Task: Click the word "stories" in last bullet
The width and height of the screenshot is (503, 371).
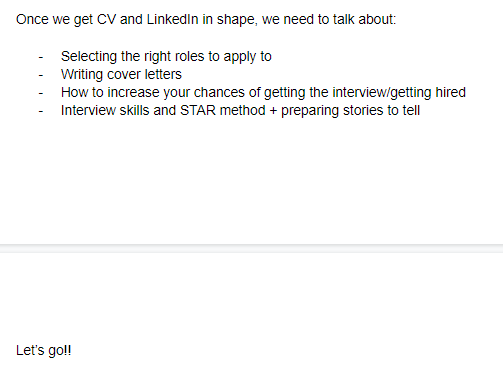Action: point(363,110)
